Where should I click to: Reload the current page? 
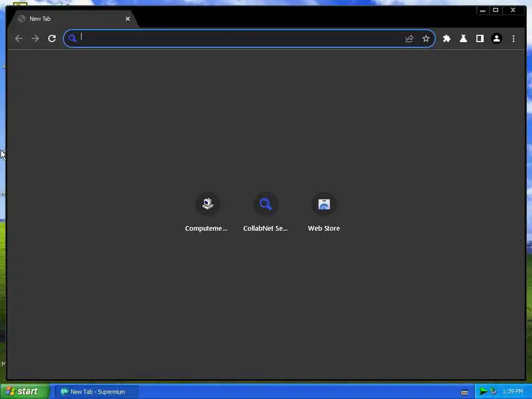pyautogui.click(x=52, y=38)
